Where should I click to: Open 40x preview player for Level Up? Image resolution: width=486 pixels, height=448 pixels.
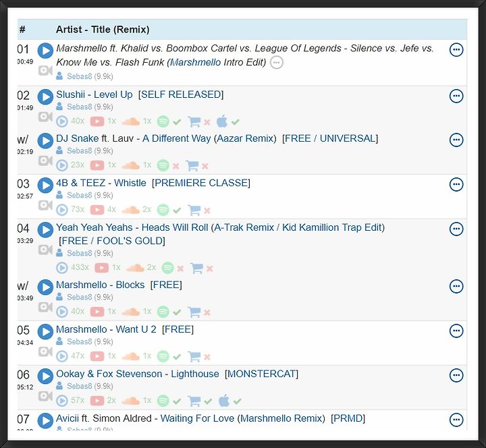[62, 121]
